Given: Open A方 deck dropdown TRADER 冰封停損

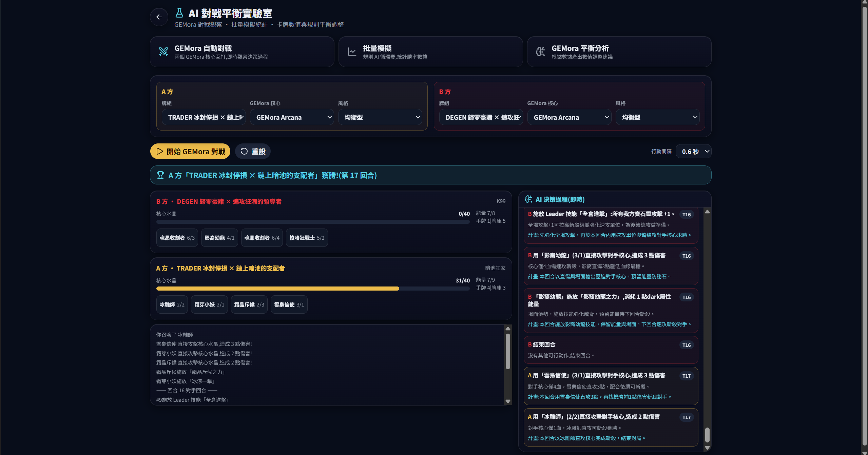Looking at the screenshot, I should click(204, 117).
